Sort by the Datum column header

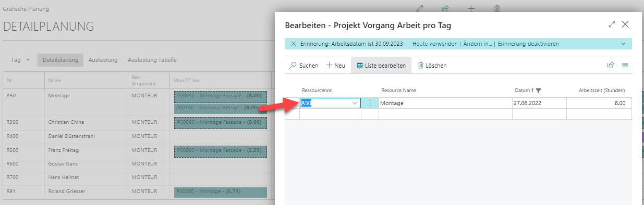(528, 91)
